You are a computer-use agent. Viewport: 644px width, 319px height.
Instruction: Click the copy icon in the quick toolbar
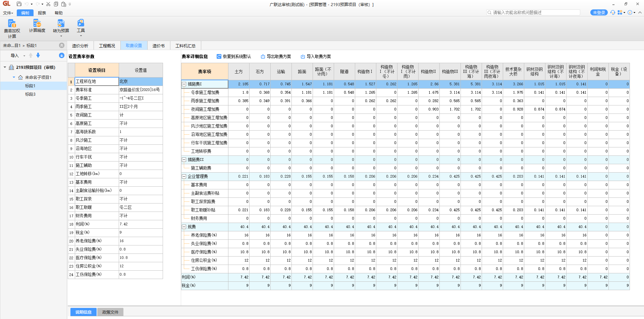(56, 4)
